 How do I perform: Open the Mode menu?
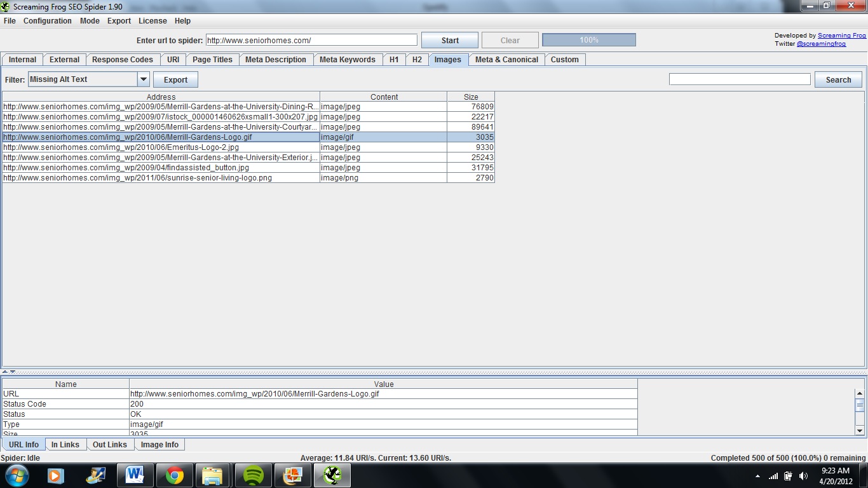[x=90, y=21]
